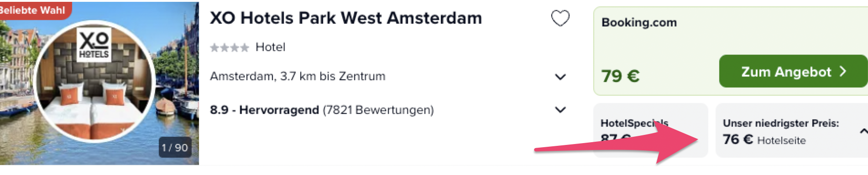Click the four-star rating icons
Image resolution: width=868 pixels, height=175 pixels.
point(230,47)
